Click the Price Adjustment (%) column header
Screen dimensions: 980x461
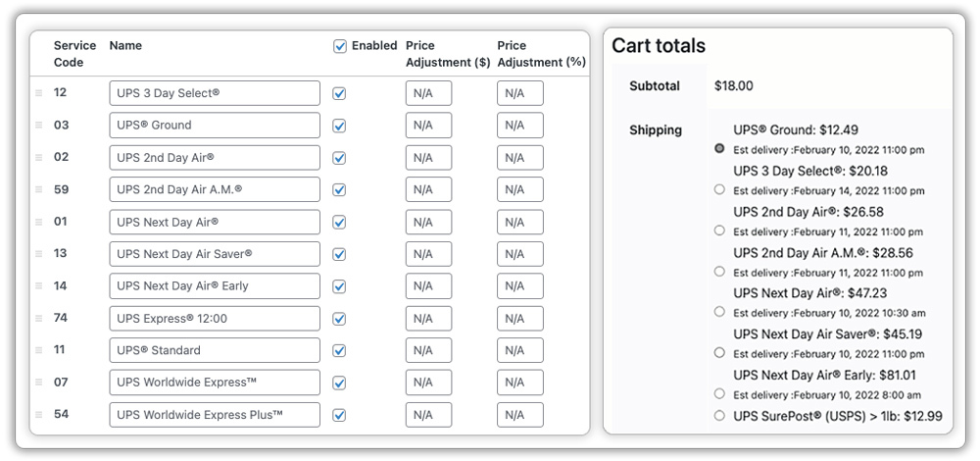click(x=541, y=54)
